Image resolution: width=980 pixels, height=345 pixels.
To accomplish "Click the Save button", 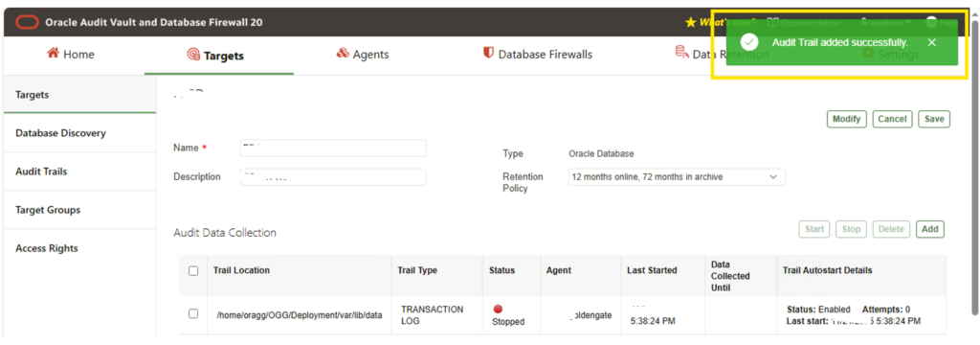I will (934, 119).
